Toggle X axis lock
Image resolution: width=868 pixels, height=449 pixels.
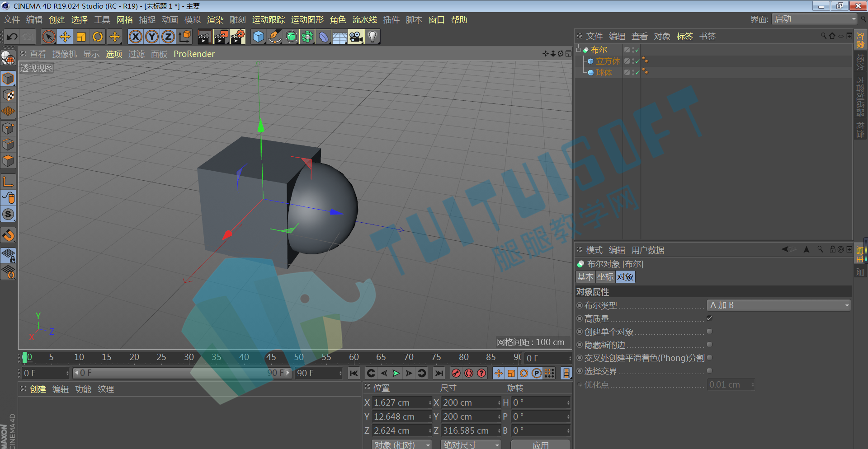(x=136, y=37)
